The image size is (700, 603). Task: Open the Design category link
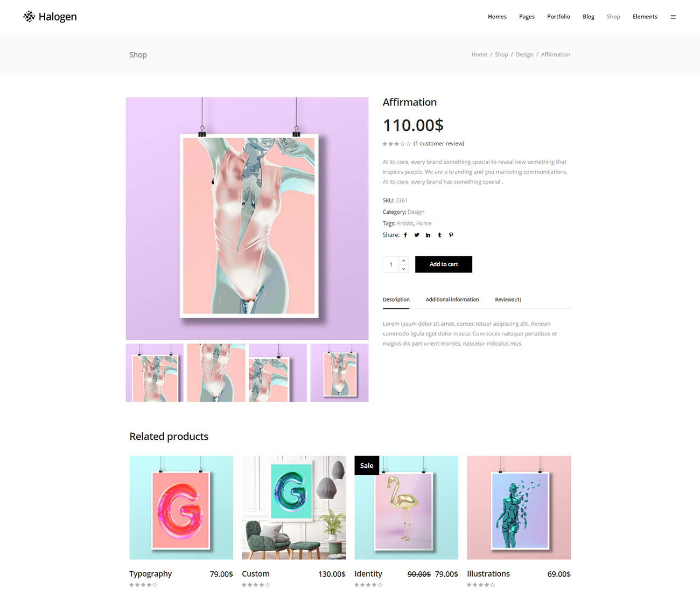(416, 212)
